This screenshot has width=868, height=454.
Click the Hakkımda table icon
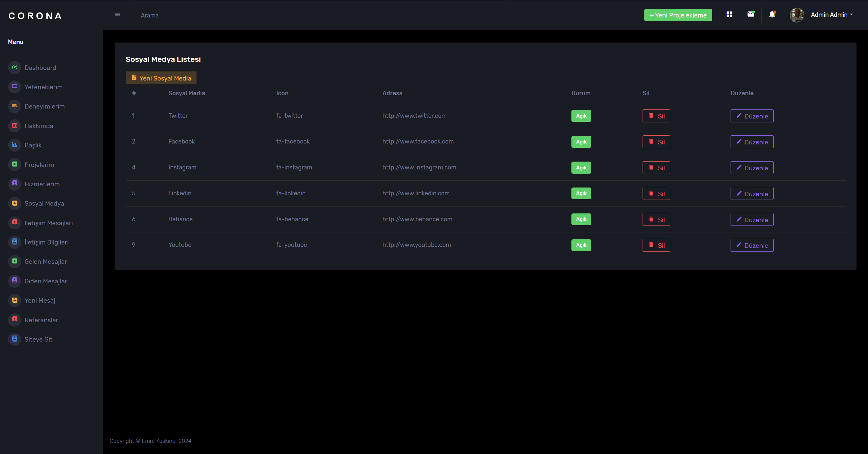pyautogui.click(x=14, y=126)
